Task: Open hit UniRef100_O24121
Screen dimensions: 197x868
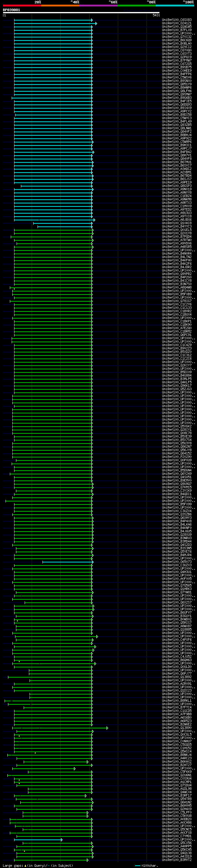Action: point(177,23)
